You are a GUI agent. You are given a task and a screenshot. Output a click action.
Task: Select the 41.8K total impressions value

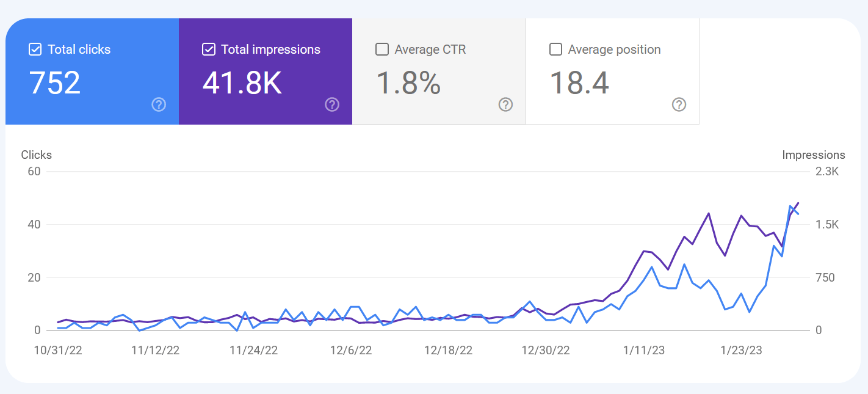click(242, 83)
